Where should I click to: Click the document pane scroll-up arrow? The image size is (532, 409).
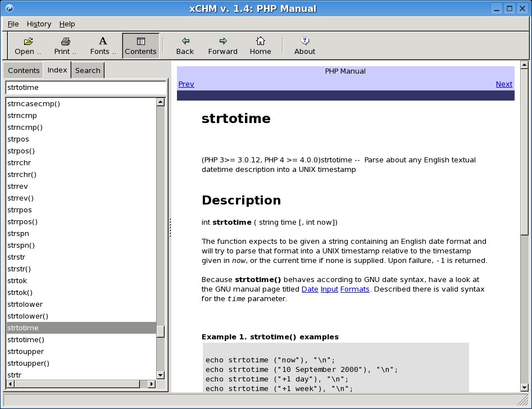coord(524,66)
